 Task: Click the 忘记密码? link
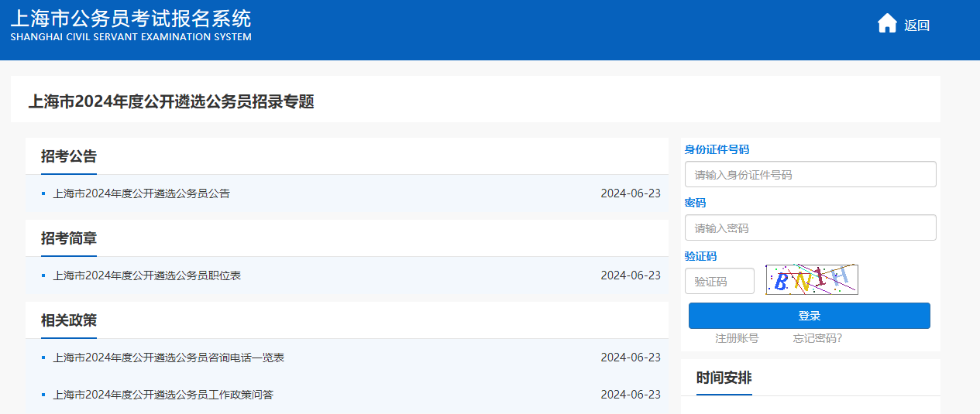click(817, 338)
